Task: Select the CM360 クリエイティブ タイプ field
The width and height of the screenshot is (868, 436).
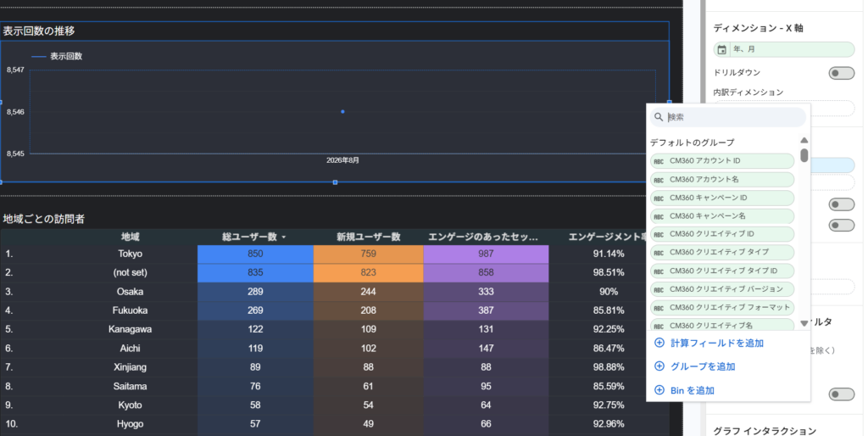Action: click(x=722, y=252)
